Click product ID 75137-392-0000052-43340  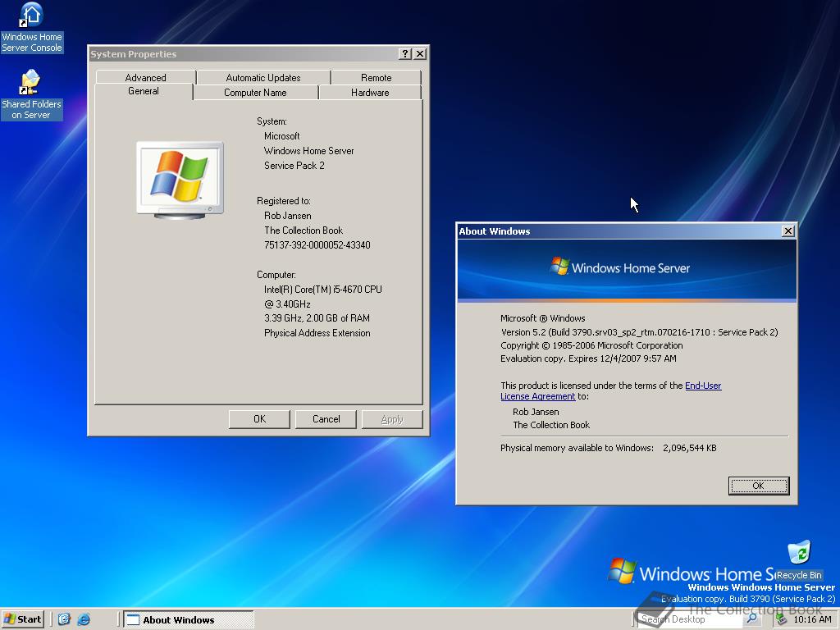tap(317, 244)
